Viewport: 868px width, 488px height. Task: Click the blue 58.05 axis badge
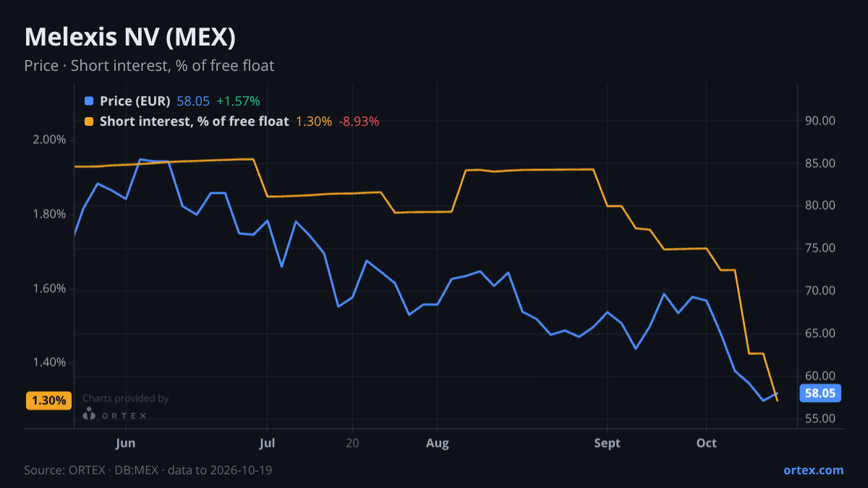tap(820, 393)
